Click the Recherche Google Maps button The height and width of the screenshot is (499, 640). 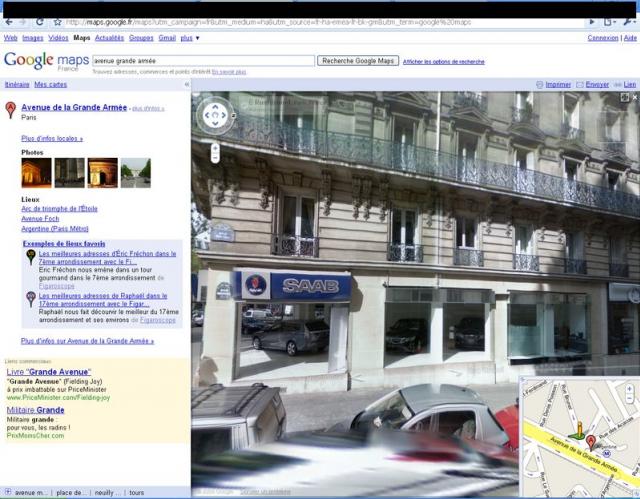(358, 61)
